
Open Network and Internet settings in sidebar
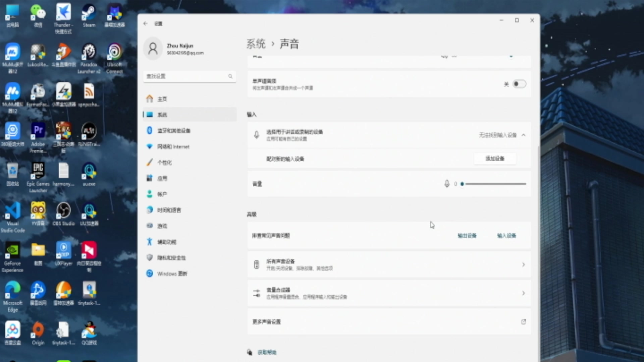[x=173, y=146]
